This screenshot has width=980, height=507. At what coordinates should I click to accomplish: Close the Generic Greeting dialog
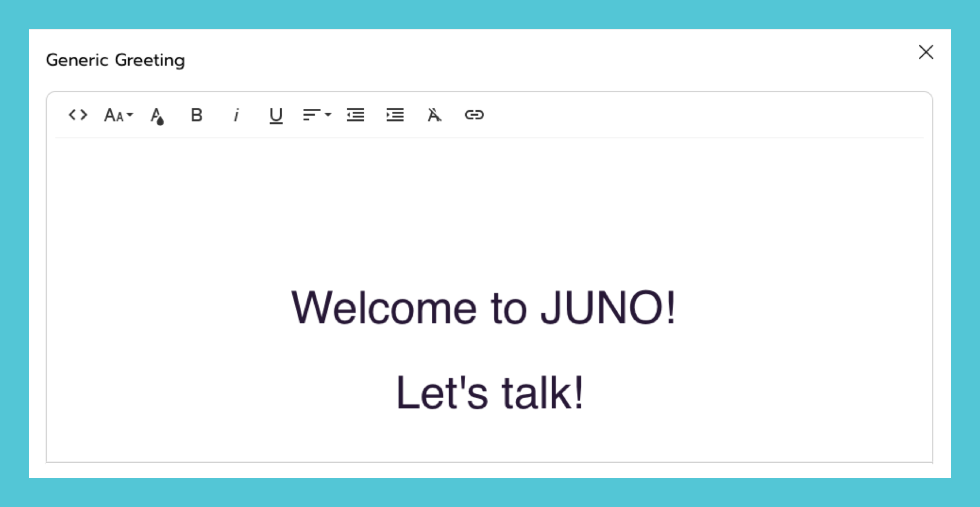coord(926,52)
